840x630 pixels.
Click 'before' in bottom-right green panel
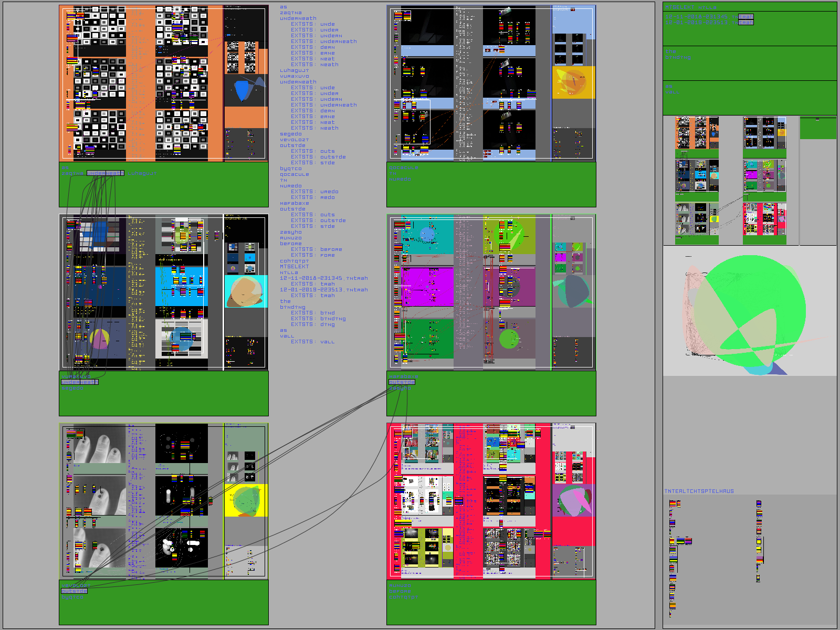click(400, 591)
